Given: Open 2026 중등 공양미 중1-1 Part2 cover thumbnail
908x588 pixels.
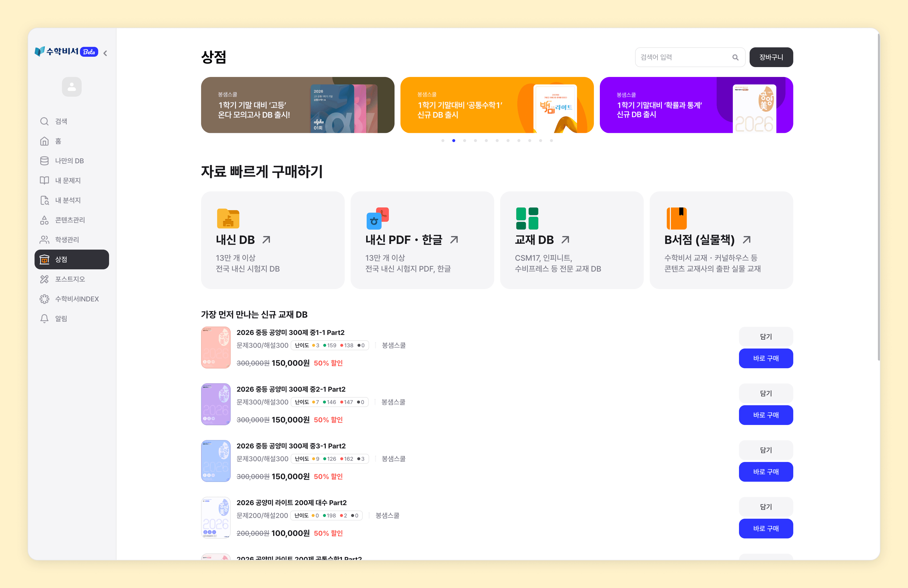Looking at the screenshot, I should (x=216, y=347).
